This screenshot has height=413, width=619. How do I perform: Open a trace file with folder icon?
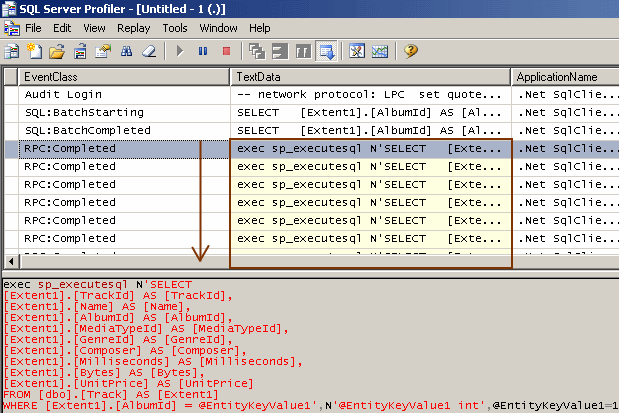pos(57,51)
